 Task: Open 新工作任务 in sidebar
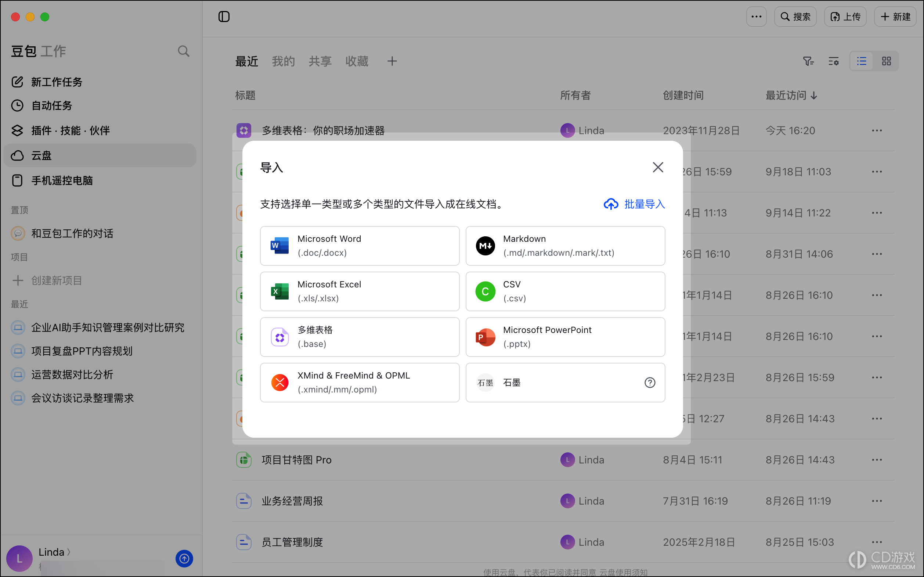100,82
